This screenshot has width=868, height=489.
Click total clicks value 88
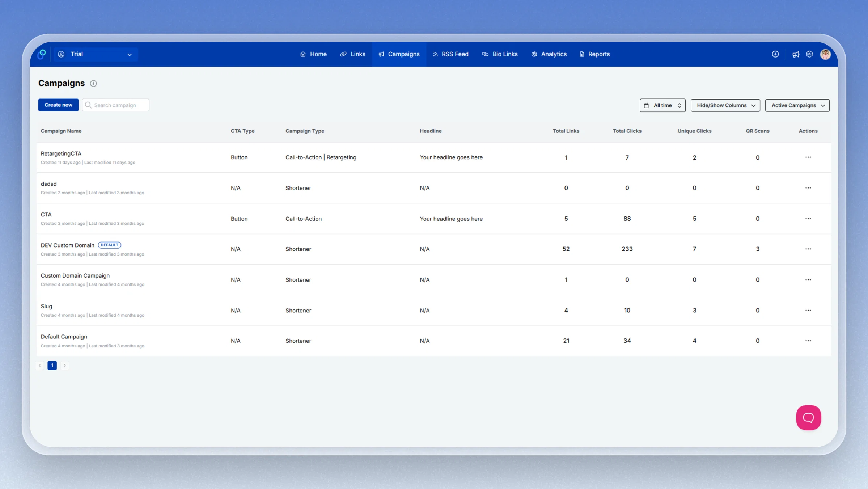coord(627,219)
